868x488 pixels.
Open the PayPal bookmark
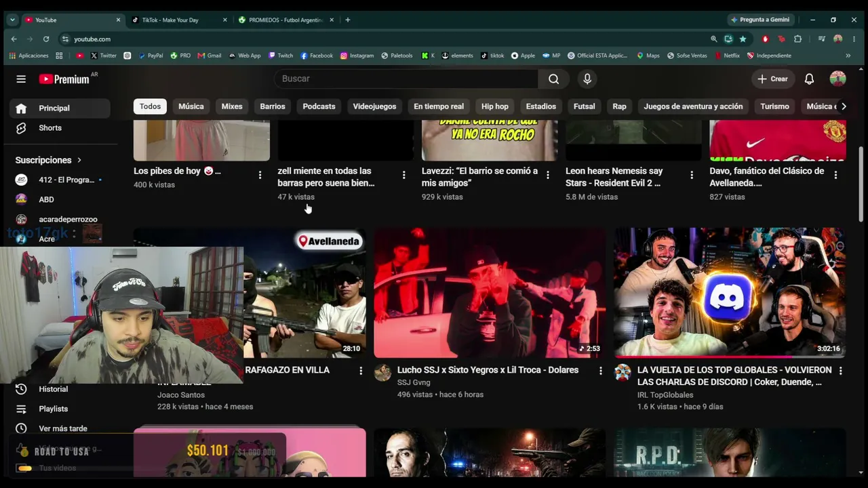click(151, 56)
